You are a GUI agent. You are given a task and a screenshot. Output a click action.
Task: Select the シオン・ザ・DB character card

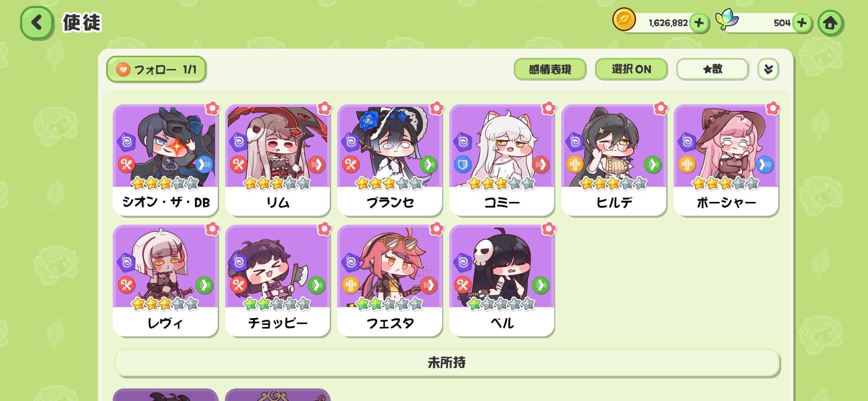(165, 160)
